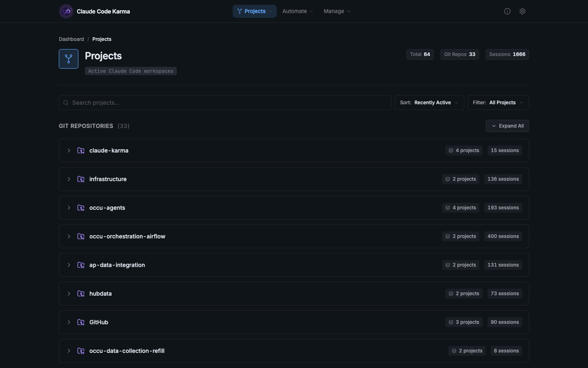Expand the infrastructure repository row

[x=69, y=179]
